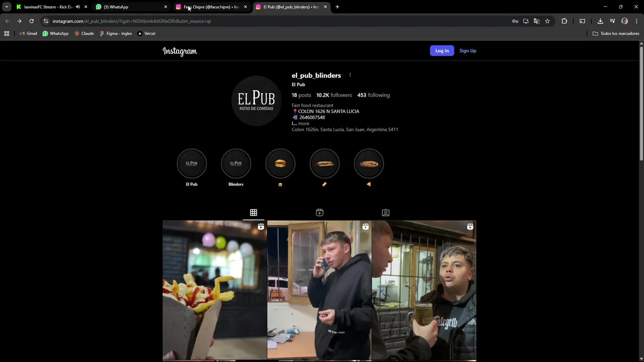644x362 pixels.
Task: Open the Apps grid in bookmarks bar
Action: tap(7, 34)
